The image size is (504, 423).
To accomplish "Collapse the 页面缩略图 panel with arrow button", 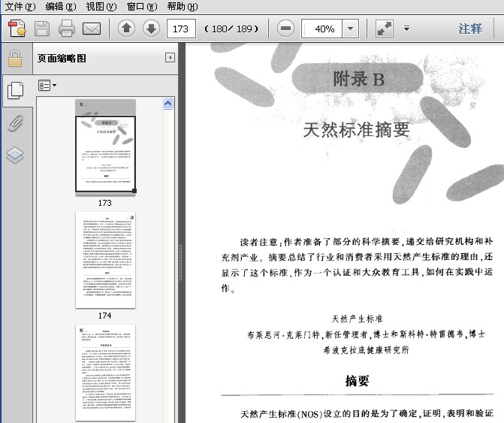I will tap(170, 58).
